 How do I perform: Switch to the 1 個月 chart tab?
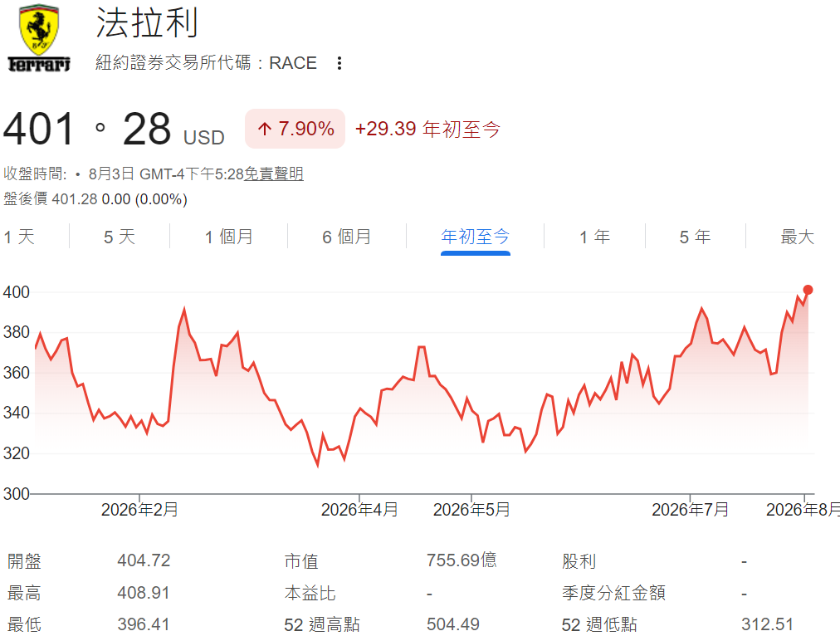(x=229, y=237)
